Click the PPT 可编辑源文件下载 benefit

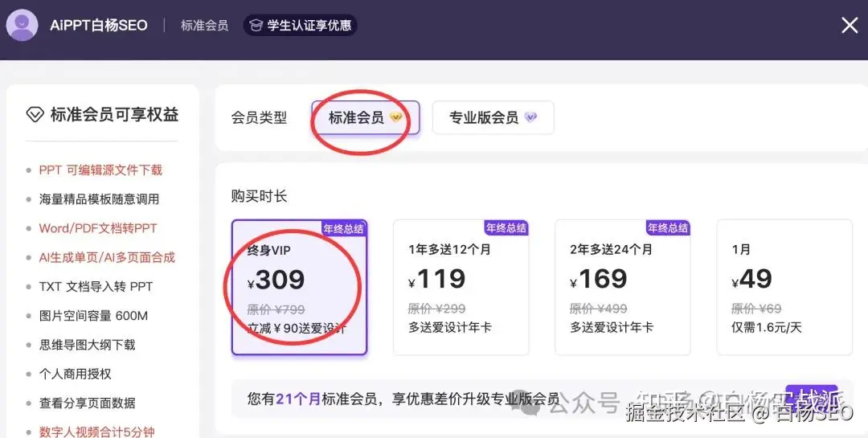[x=100, y=170]
